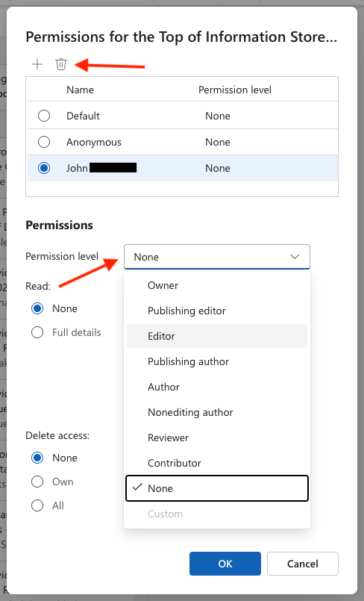The height and width of the screenshot is (601, 364).
Task: Click None permission in John row
Action: (218, 168)
